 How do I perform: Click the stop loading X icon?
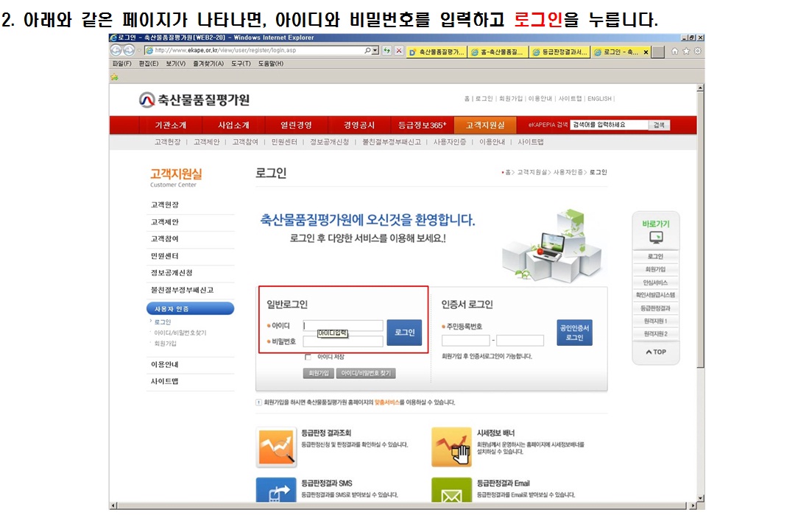[398, 50]
